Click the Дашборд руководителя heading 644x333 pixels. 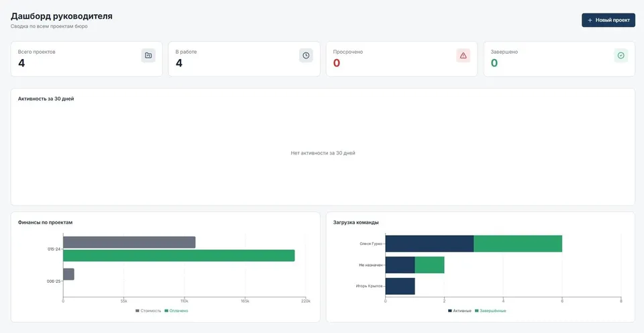[62, 16]
